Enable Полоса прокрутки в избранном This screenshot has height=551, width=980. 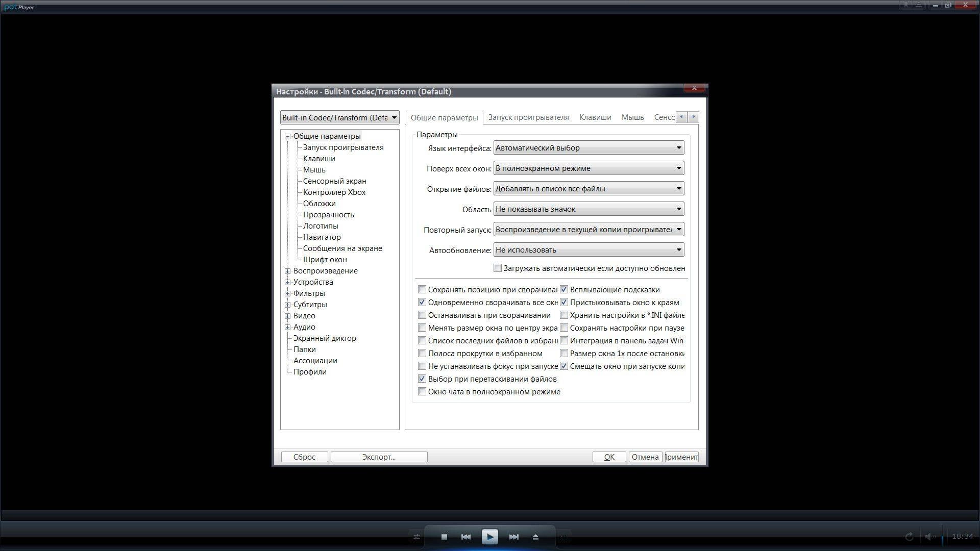pyautogui.click(x=422, y=354)
